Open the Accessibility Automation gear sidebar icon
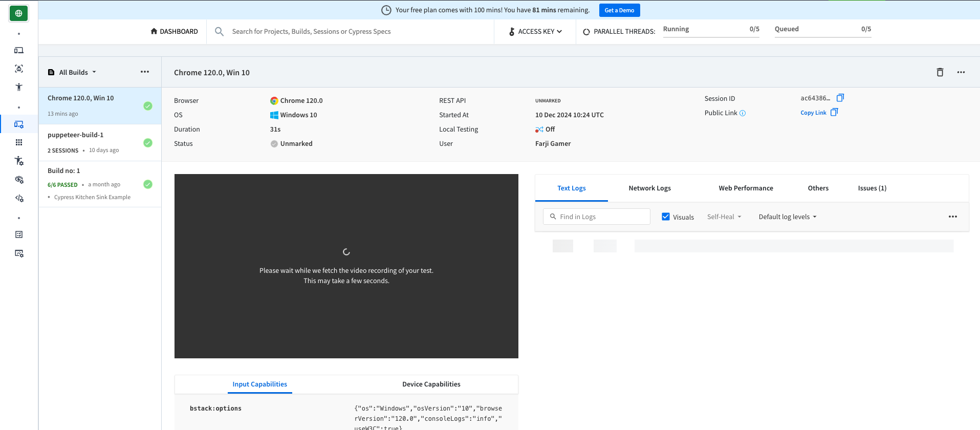The height and width of the screenshot is (430, 980). (x=19, y=161)
